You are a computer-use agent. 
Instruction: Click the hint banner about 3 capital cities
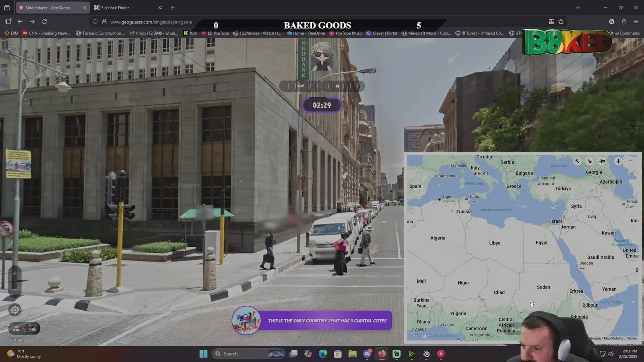point(327,321)
